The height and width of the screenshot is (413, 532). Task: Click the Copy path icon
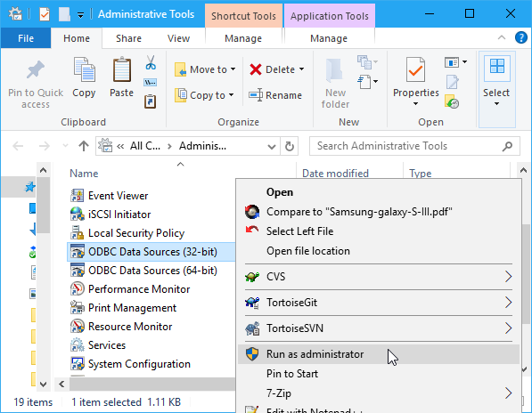click(150, 82)
